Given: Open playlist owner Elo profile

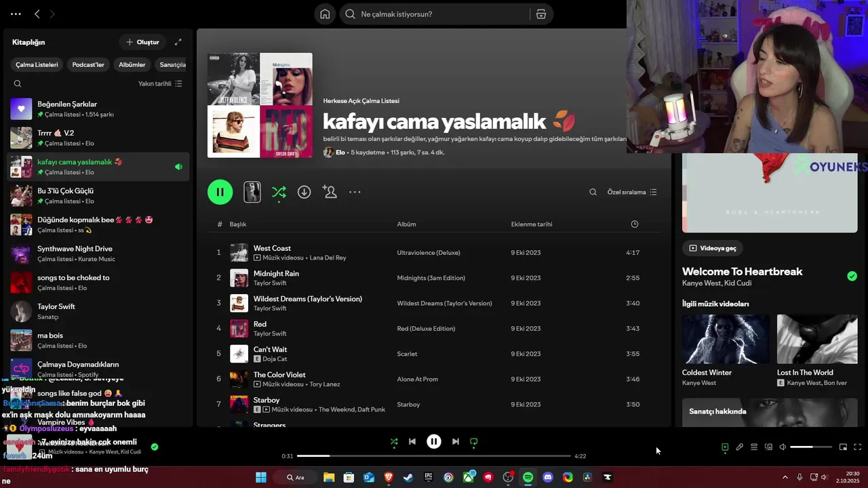Looking at the screenshot, I should point(340,152).
